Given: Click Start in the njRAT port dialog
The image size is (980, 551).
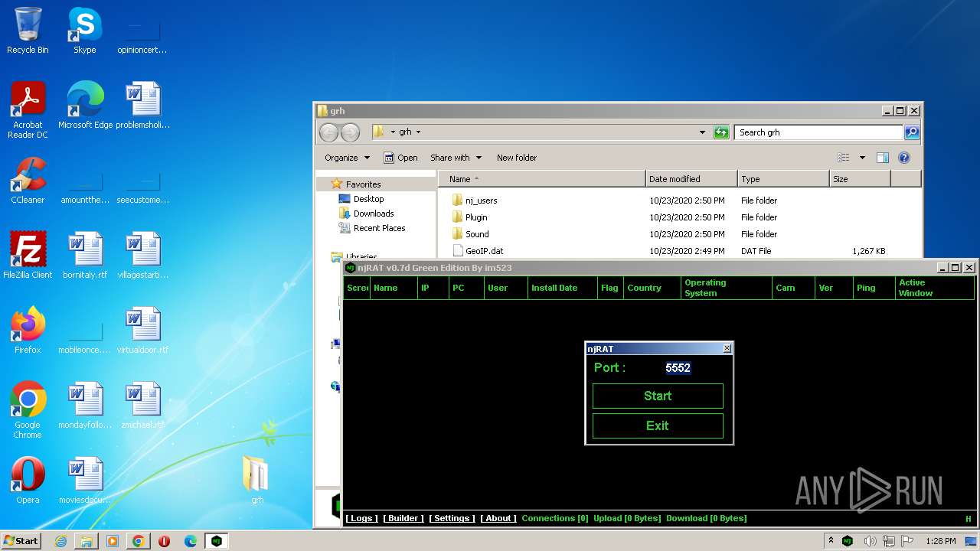Looking at the screenshot, I should (x=658, y=396).
